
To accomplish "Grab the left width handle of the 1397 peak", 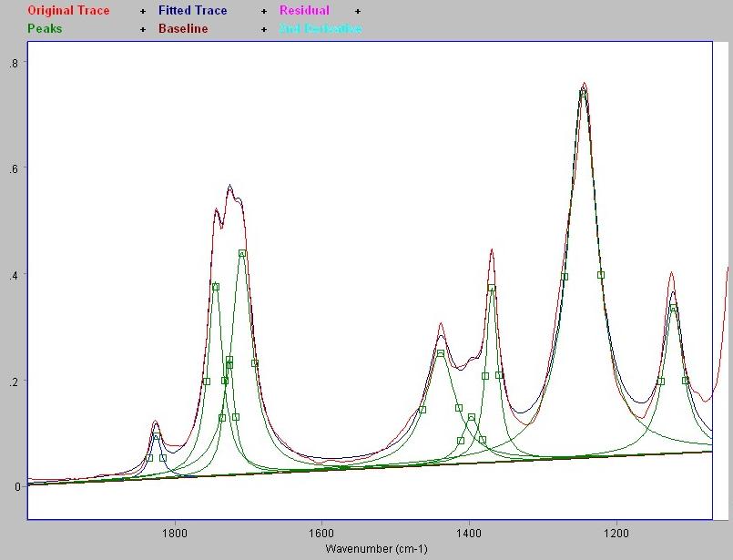I will coord(461,441).
